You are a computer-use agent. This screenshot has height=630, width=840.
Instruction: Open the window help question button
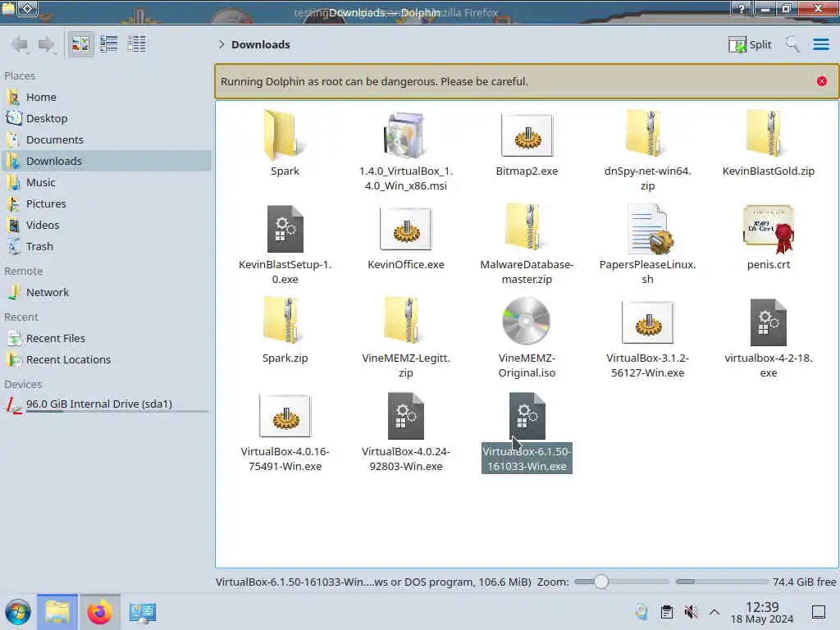click(x=742, y=8)
